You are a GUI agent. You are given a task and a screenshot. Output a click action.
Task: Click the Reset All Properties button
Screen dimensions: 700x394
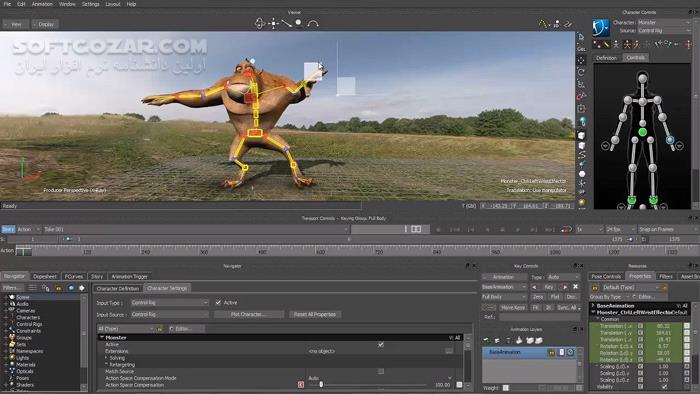pos(315,314)
